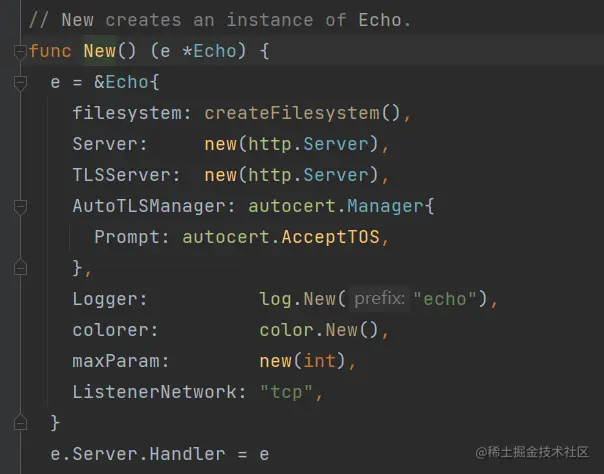Collapse the e = &Echo{ block fold

(21, 83)
